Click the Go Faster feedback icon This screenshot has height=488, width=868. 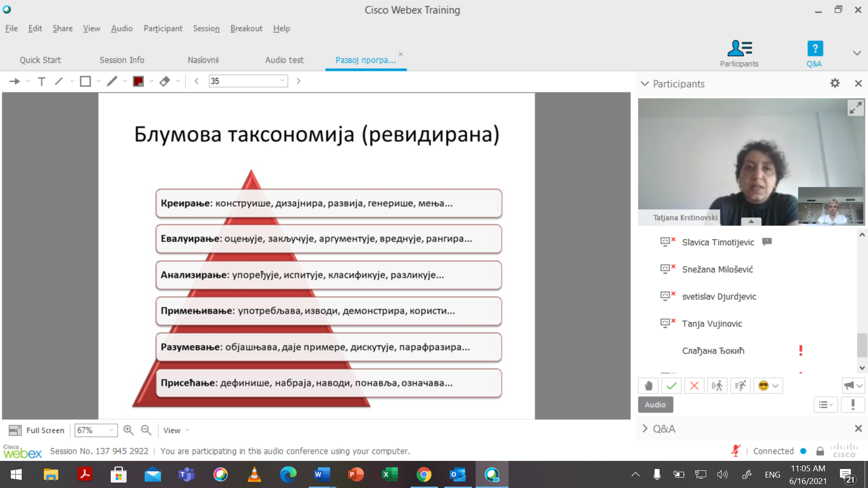(x=740, y=386)
